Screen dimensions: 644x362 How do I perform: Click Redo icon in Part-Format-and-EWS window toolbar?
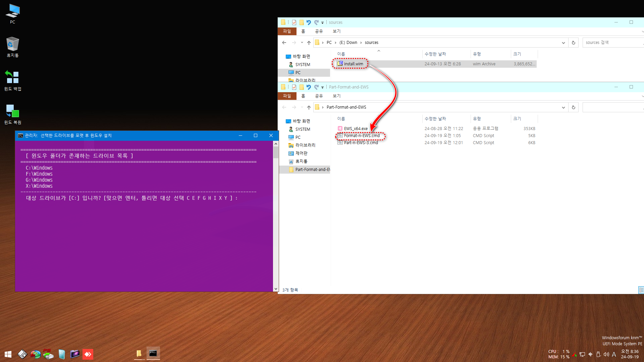pyautogui.click(x=316, y=87)
